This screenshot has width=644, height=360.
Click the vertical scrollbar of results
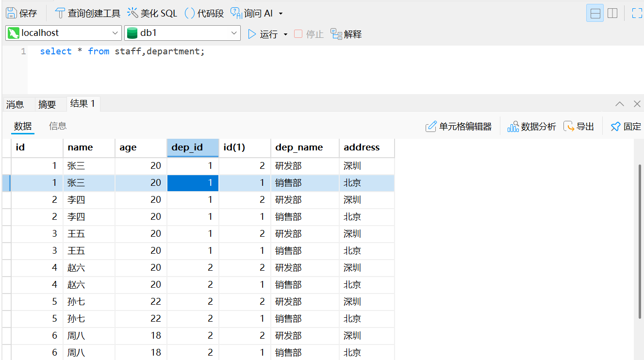640,242
